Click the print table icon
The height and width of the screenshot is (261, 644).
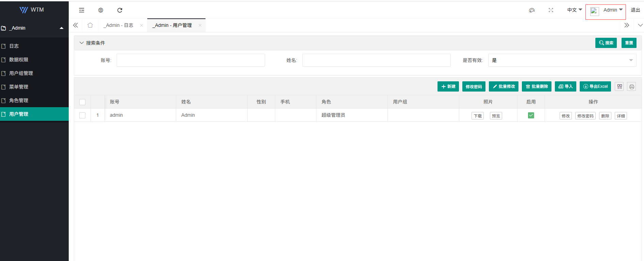coord(631,86)
